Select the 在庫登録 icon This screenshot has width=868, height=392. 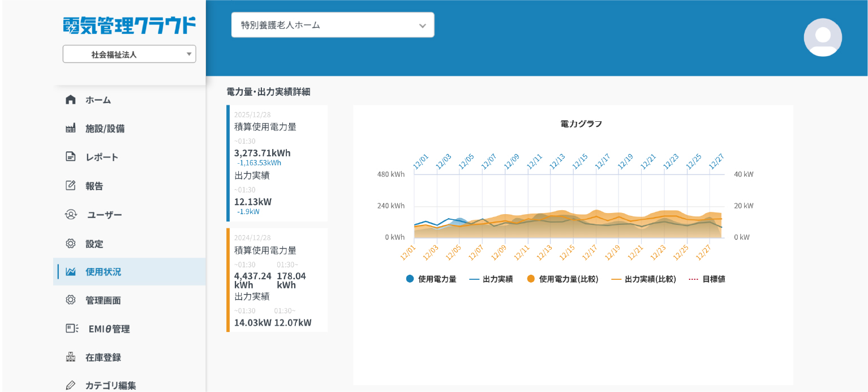[x=70, y=357]
